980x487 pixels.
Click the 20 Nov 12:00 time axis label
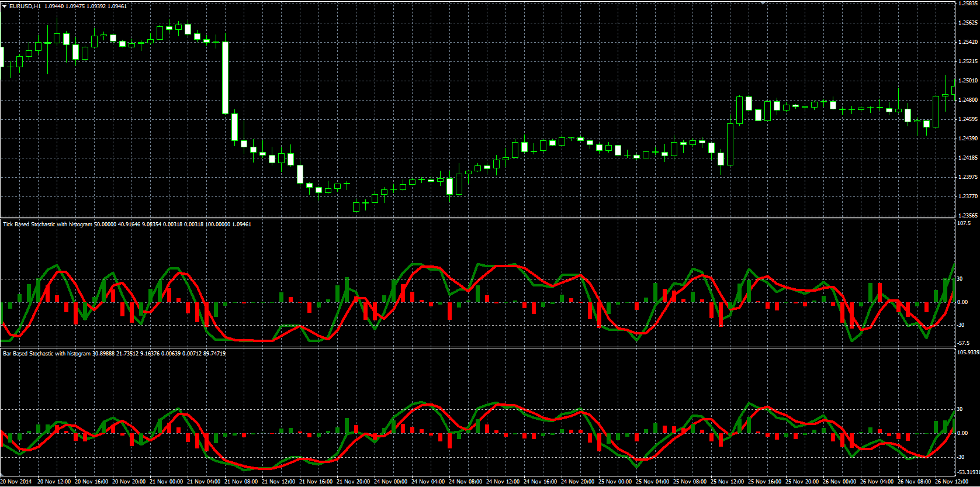pyautogui.click(x=54, y=482)
